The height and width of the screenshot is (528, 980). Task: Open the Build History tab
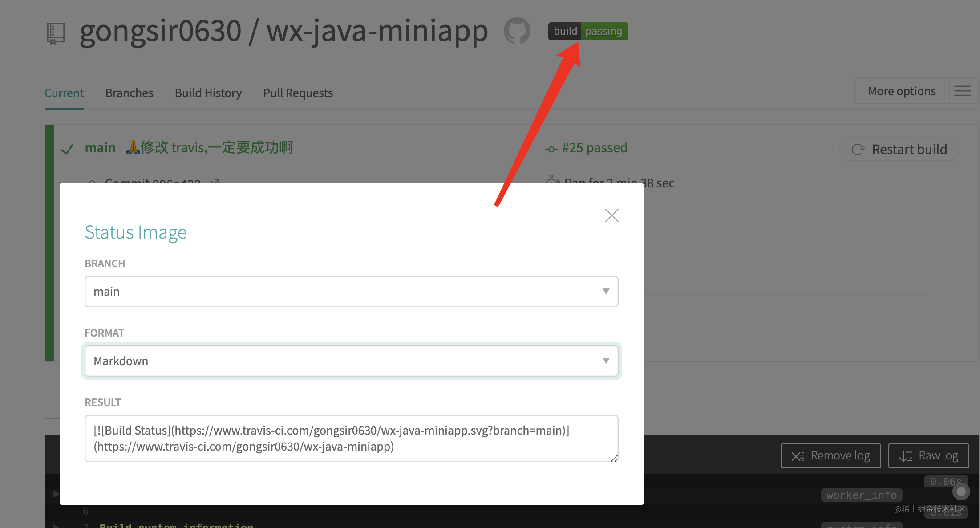click(208, 93)
